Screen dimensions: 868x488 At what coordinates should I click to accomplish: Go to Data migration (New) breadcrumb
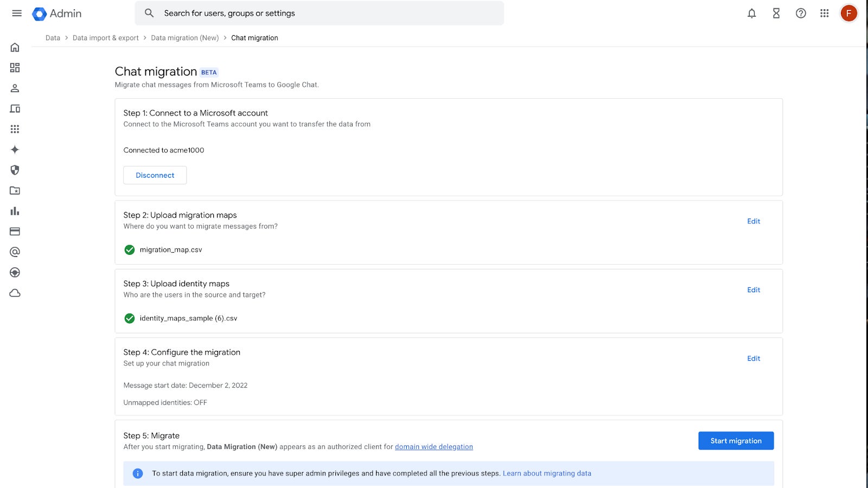185,38
